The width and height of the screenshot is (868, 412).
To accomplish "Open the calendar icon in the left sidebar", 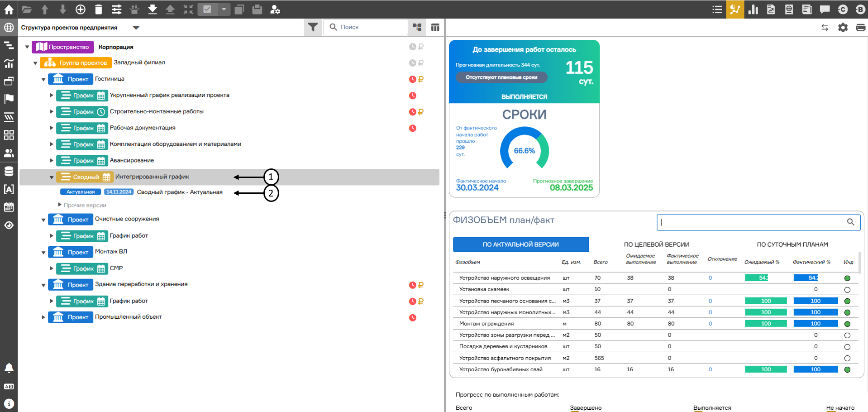I will pos(9,207).
